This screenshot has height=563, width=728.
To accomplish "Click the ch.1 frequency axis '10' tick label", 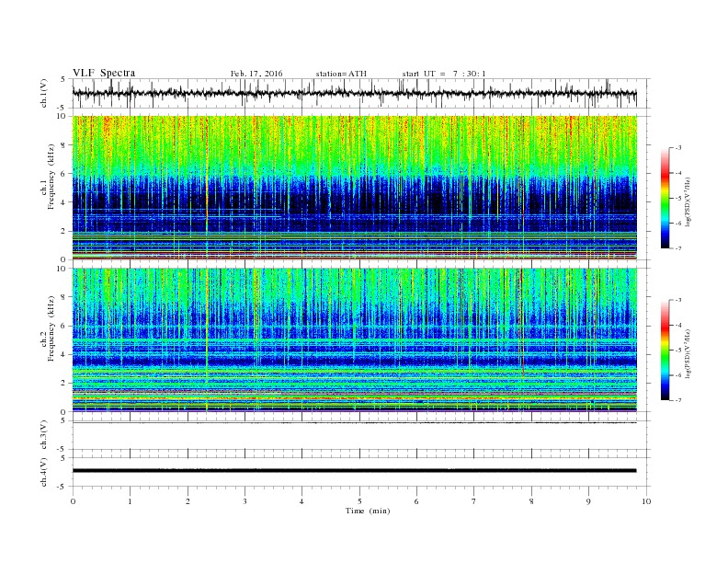I will pos(62,116).
